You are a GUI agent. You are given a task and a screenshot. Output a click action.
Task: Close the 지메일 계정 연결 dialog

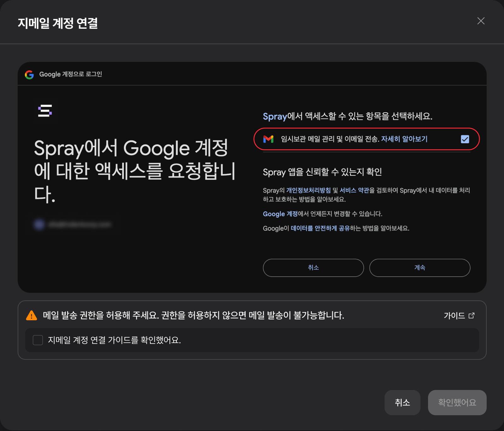[481, 21]
